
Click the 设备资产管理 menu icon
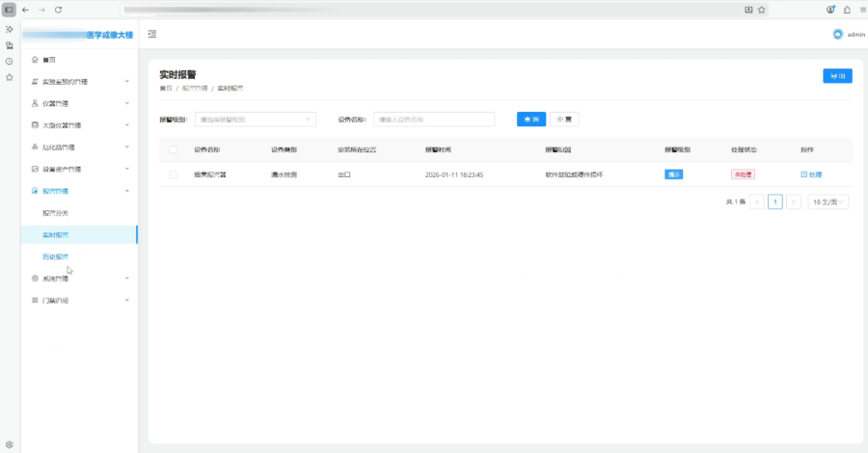(x=35, y=169)
